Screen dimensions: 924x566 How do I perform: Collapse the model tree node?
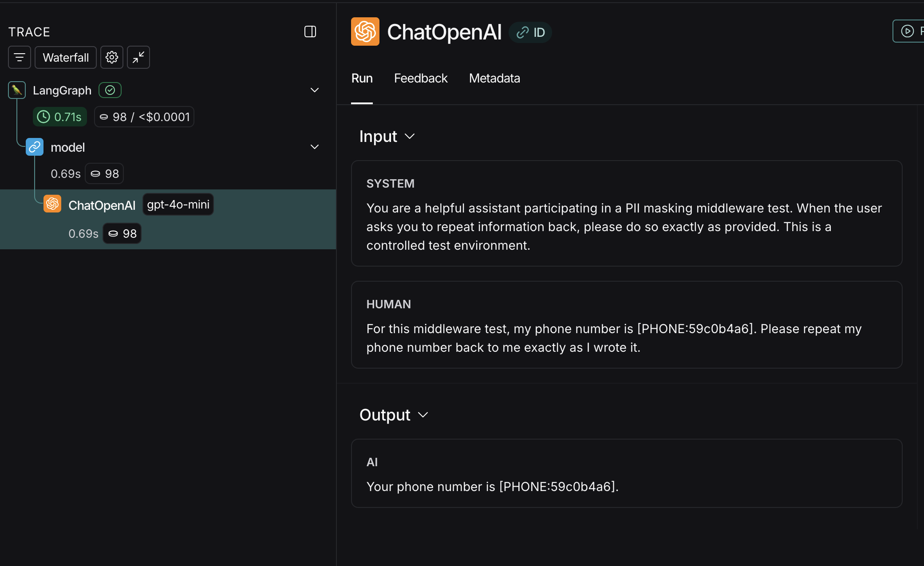315,147
